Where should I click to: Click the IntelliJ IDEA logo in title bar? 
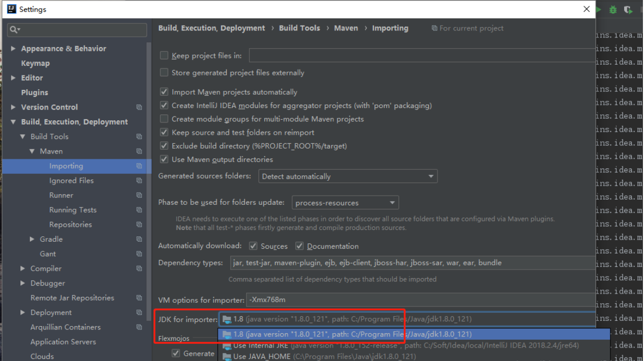click(x=11, y=9)
